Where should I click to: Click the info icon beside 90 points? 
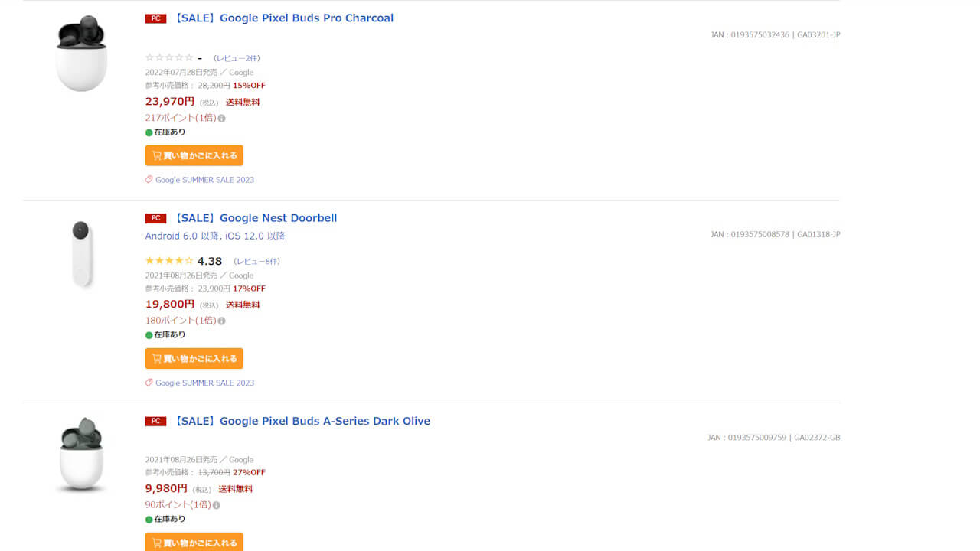coord(217,506)
